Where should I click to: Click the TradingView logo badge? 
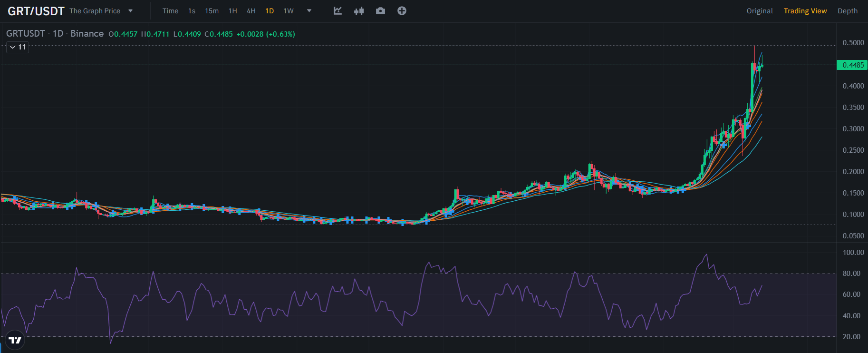tap(15, 340)
